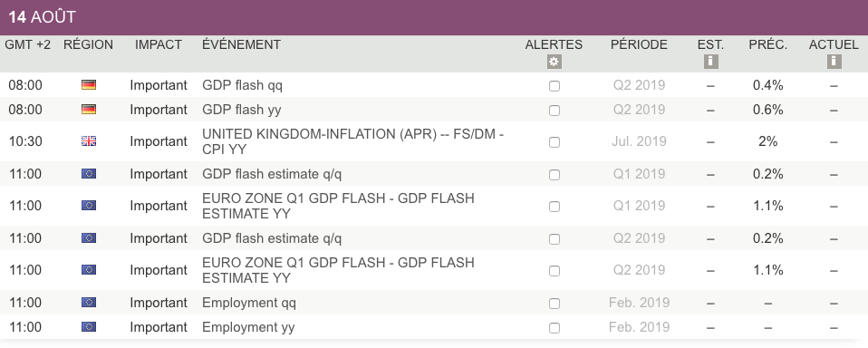Click German flag for GDP flash qq

[x=89, y=85]
